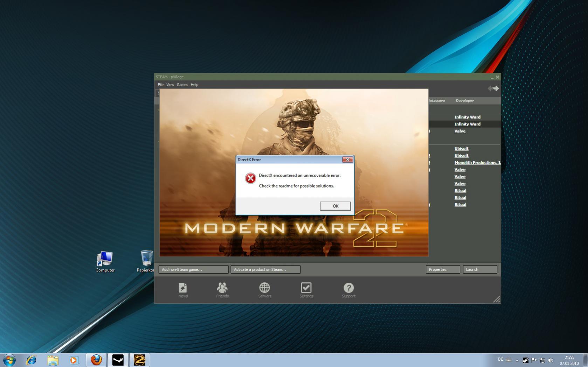Click the Launch button in Steam

480,269
